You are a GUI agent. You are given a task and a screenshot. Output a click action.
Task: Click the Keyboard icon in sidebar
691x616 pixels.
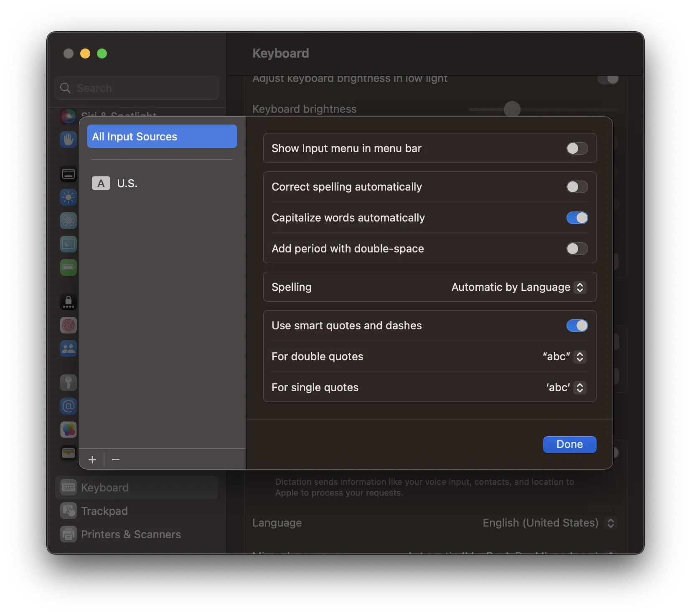[x=69, y=487]
